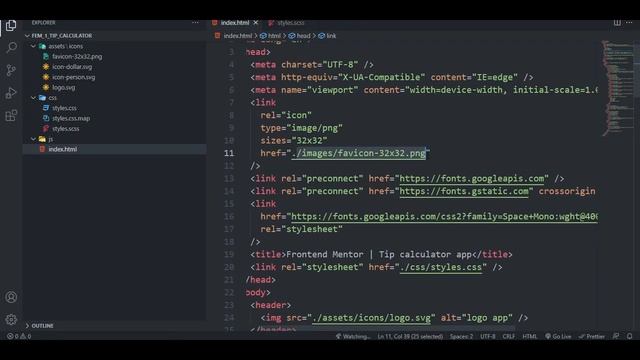Viewport: 640px width, 360px height.
Task: Follow the https://fonts.gstatic.com link
Action: point(464,191)
